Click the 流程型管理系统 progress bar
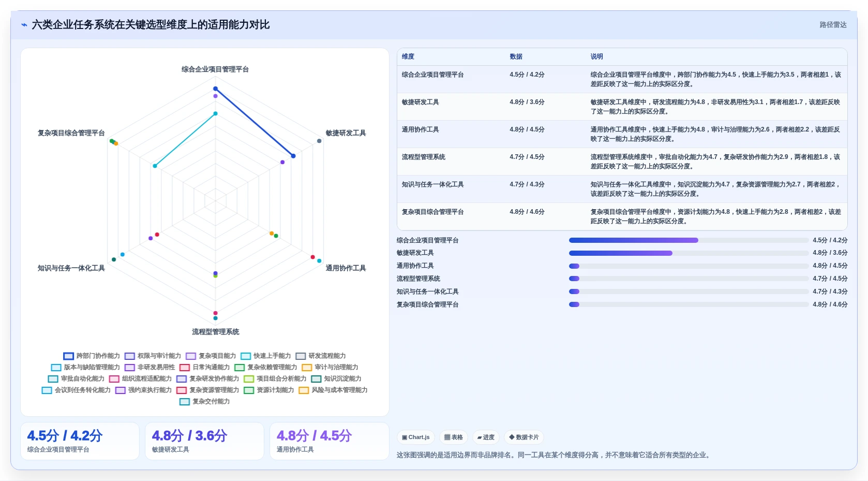This screenshot has width=868, height=481. 689,279
